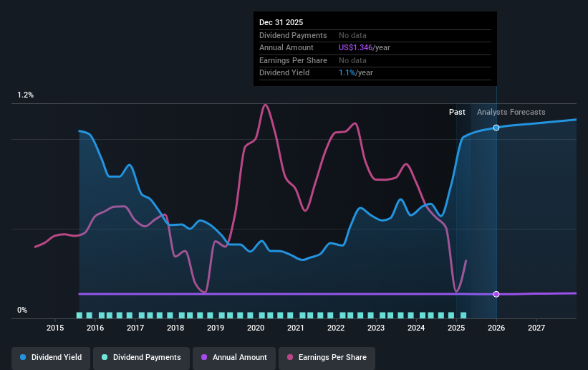Click the 2017 x-axis label
This screenshot has width=588, height=370.
click(x=135, y=328)
